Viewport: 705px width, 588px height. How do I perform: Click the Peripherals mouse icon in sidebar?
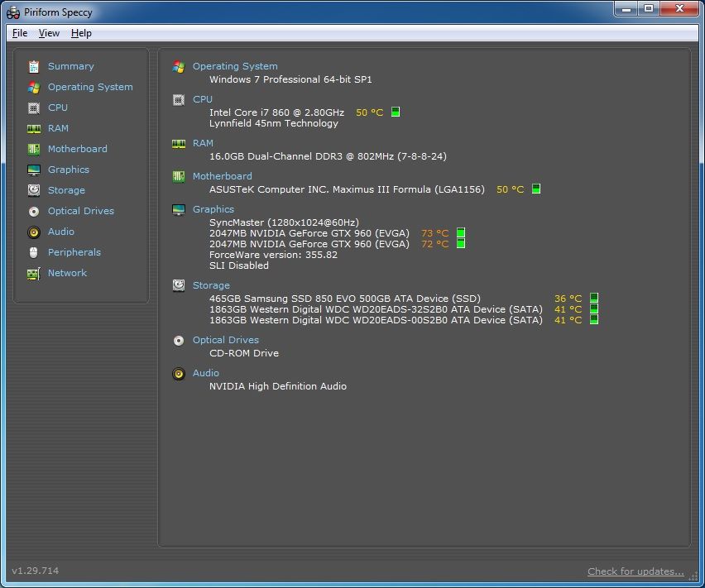point(34,252)
